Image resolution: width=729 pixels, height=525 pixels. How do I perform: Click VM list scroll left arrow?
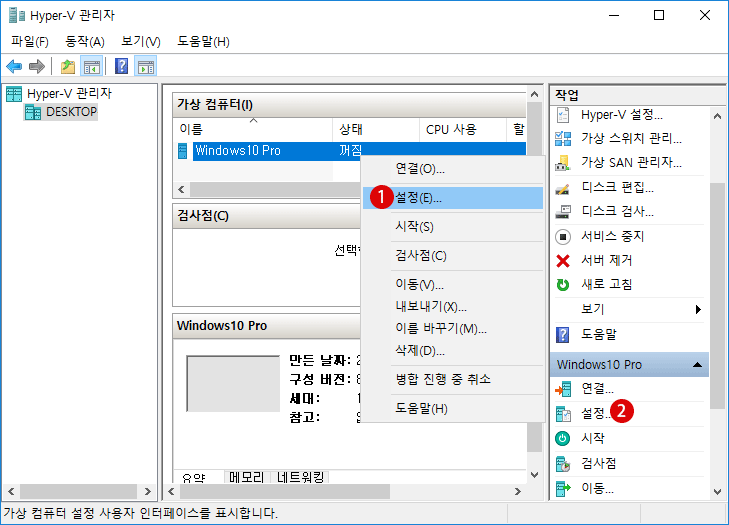click(181, 190)
